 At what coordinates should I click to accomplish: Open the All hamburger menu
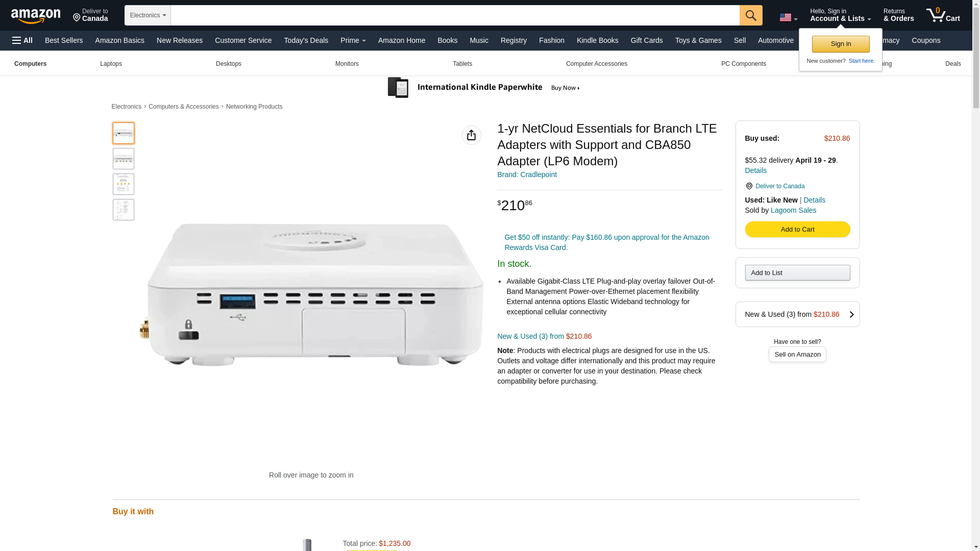(x=22, y=40)
